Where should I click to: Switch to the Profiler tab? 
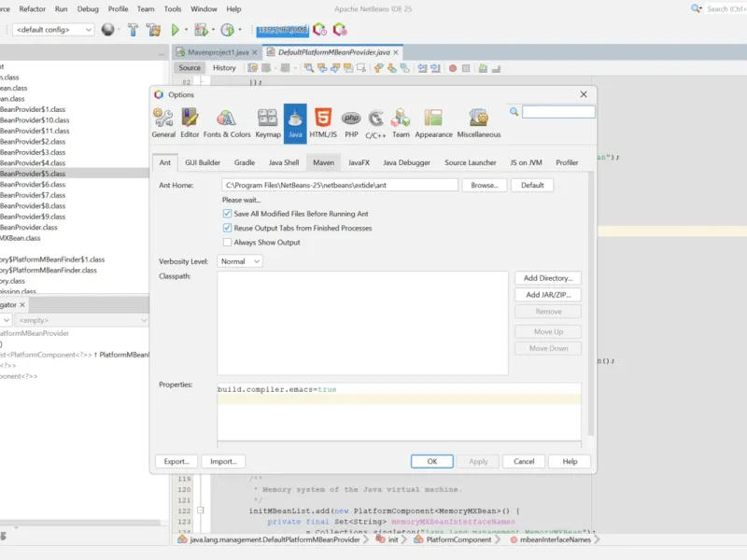[x=567, y=162]
